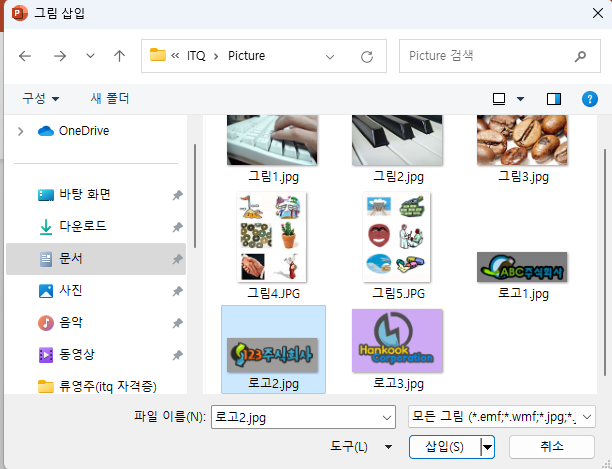Open 동영상 in the sidebar
612x469 pixels.
(x=66, y=355)
